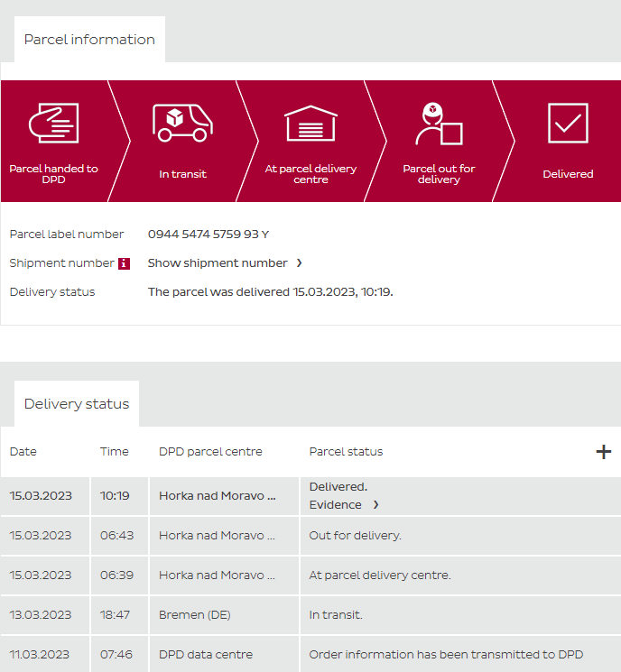Switch to the Delivery status tab
Screen dimensions: 621x672
tap(77, 404)
